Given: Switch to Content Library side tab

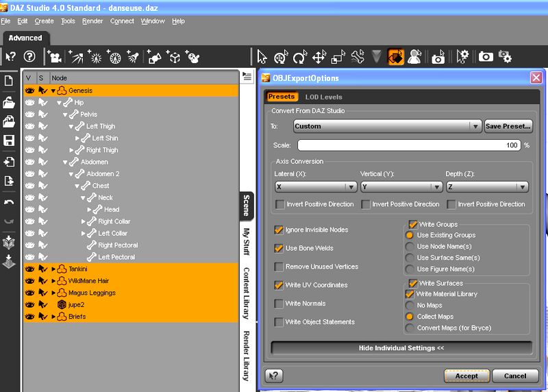Looking at the screenshot, I should tap(247, 293).
